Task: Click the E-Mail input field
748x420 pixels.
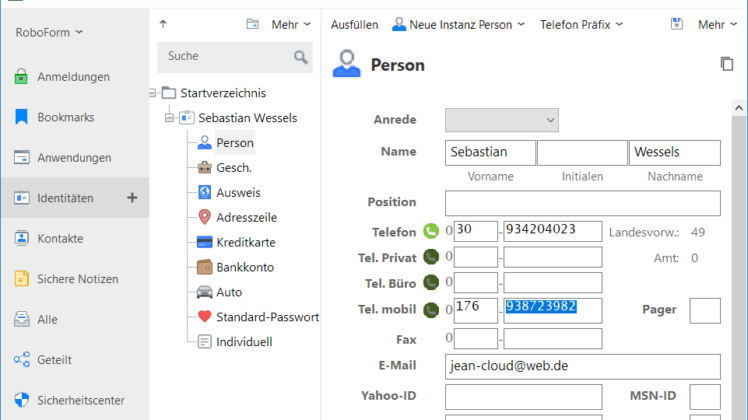Action: tap(582, 367)
